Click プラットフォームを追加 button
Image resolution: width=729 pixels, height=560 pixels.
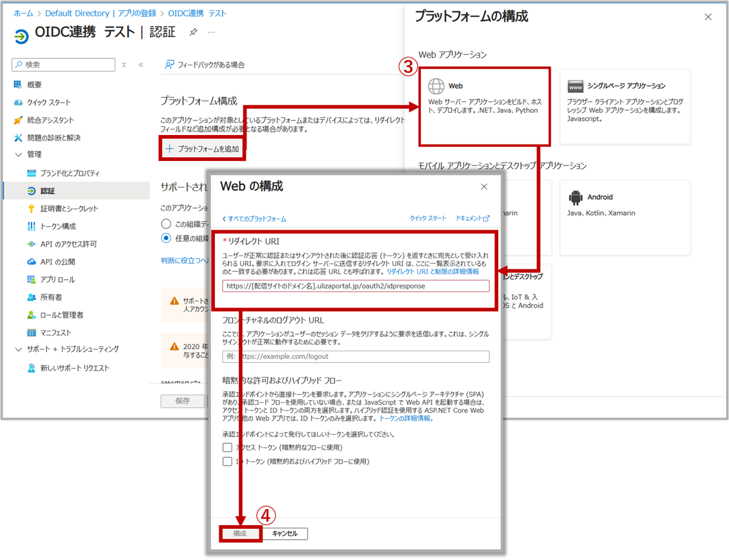[202, 149]
